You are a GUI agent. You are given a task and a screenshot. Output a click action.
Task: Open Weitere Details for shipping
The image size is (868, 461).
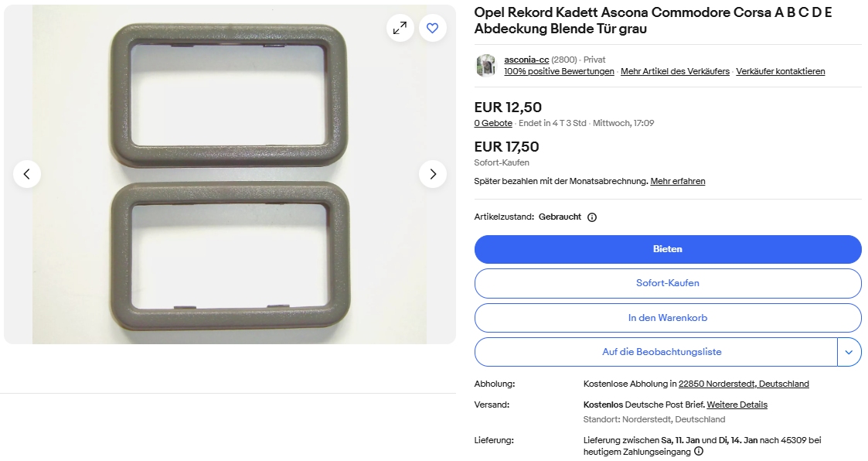coord(737,405)
